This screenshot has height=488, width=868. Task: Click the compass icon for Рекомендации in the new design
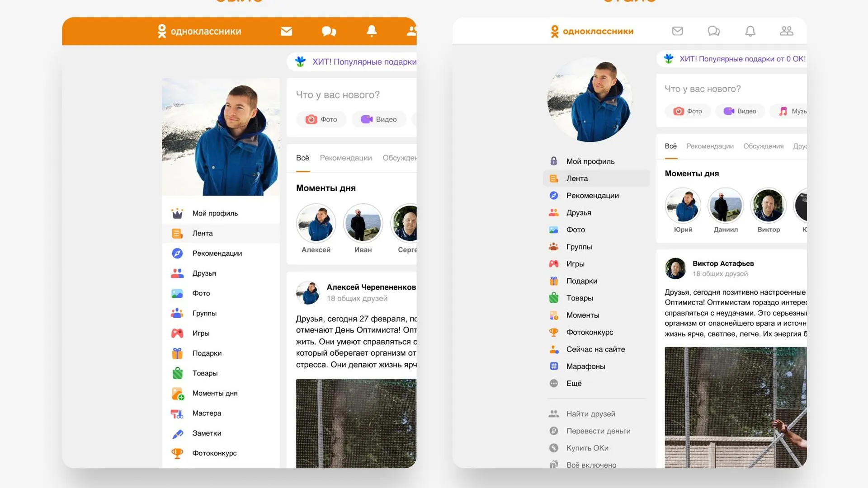point(554,195)
